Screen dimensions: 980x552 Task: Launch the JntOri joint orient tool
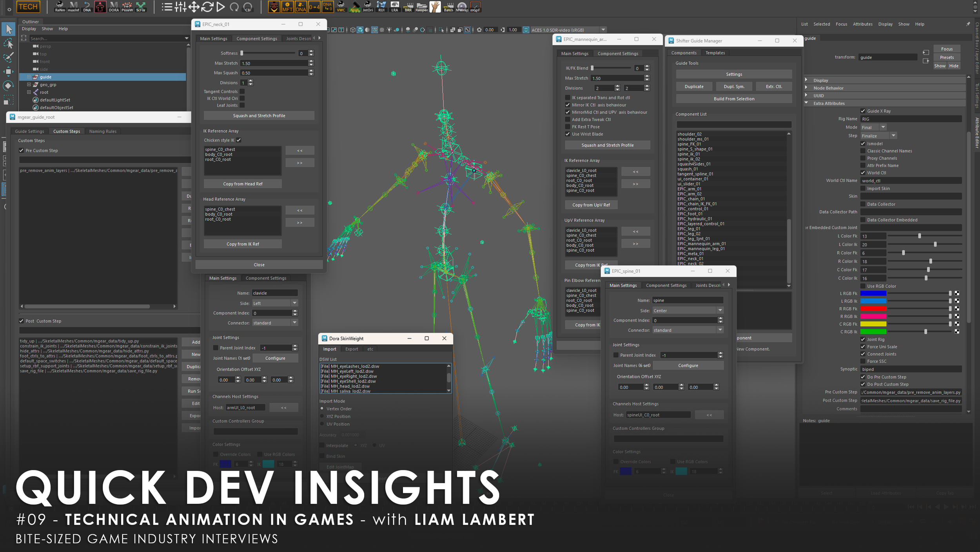[x=368, y=6]
